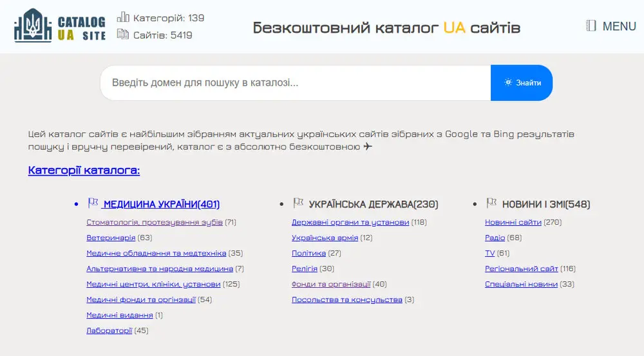Screen dimensions: 644x356
Task: Open the Категорії каталога heading link
Action: coord(84,170)
